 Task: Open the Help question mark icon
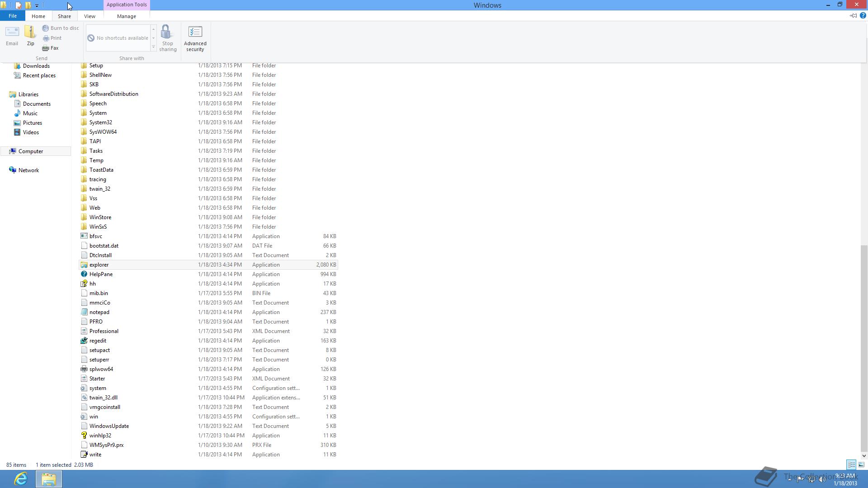pos(863,16)
